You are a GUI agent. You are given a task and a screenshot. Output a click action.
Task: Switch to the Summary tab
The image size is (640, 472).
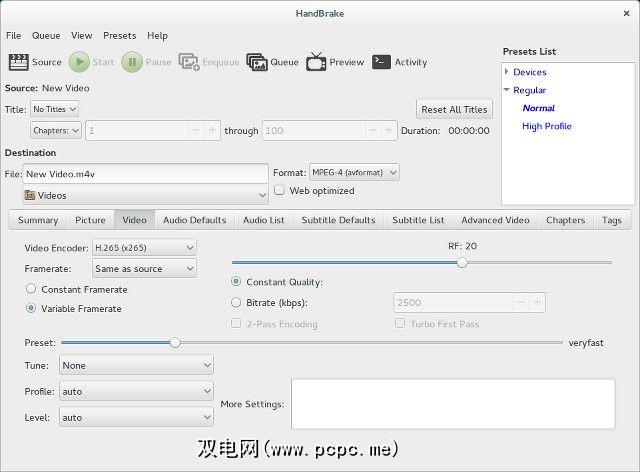38,220
